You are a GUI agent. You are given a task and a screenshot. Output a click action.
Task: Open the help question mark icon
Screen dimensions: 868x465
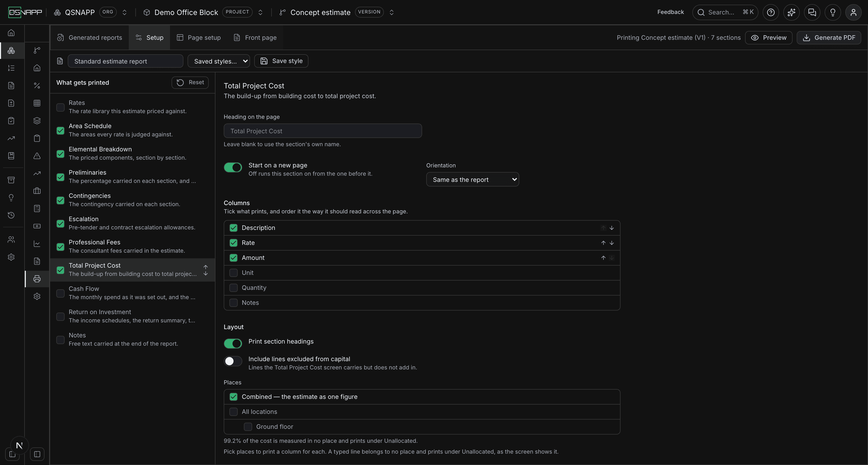771,12
